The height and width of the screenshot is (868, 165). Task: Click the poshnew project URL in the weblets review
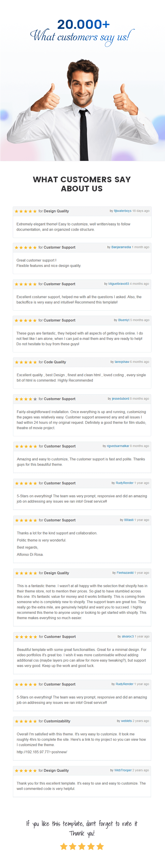point(42,752)
